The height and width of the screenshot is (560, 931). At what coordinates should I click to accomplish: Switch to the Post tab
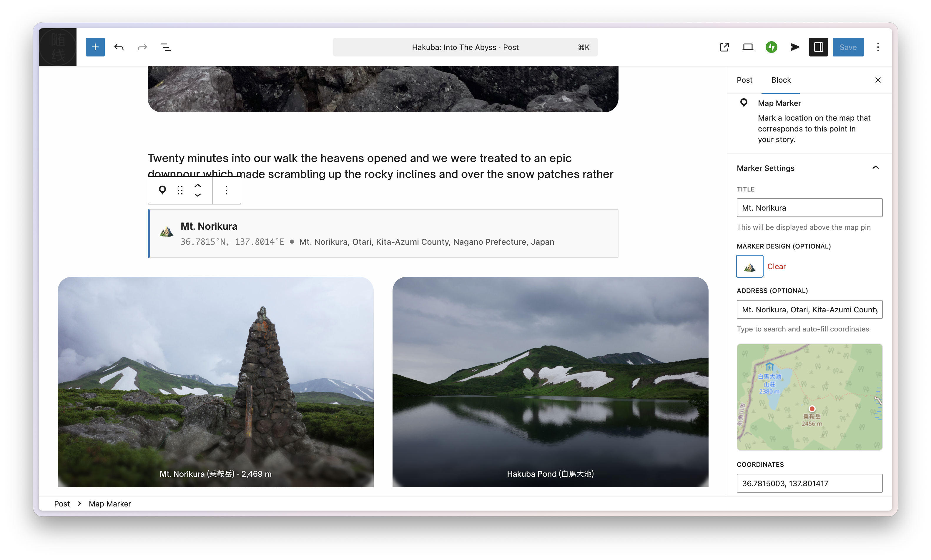(x=744, y=80)
